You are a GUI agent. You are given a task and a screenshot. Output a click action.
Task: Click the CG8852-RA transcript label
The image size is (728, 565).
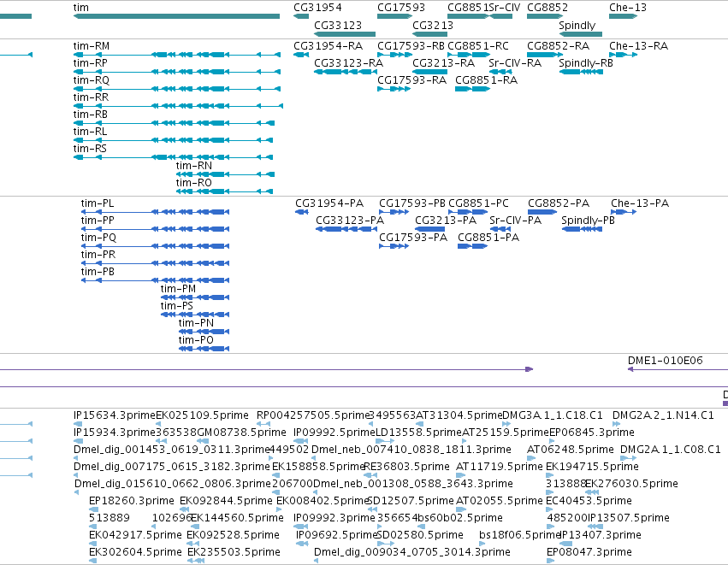click(x=558, y=46)
